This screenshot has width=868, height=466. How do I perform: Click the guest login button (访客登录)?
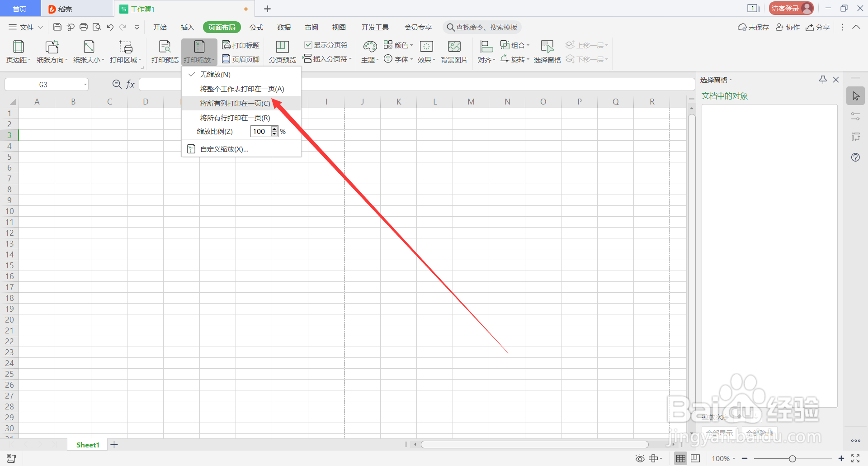[x=791, y=8]
